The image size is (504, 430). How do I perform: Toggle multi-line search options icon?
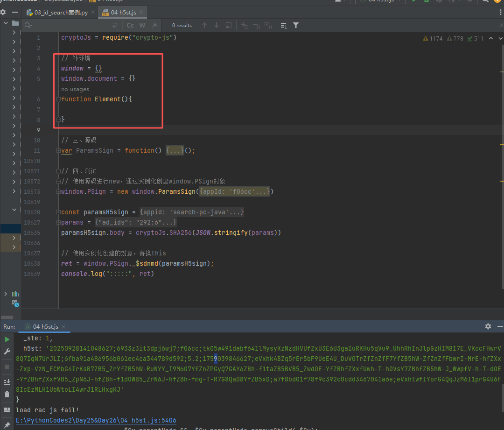point(284,25)
